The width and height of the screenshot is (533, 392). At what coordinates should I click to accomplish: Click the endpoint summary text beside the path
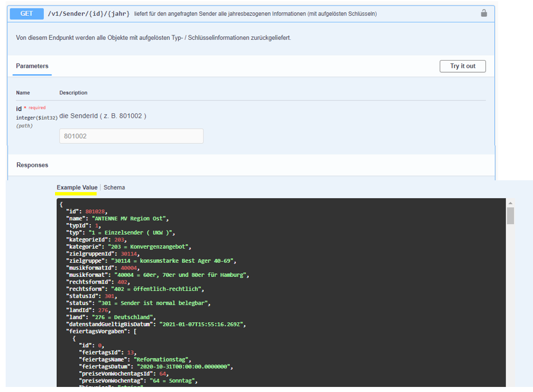point(256,13)
